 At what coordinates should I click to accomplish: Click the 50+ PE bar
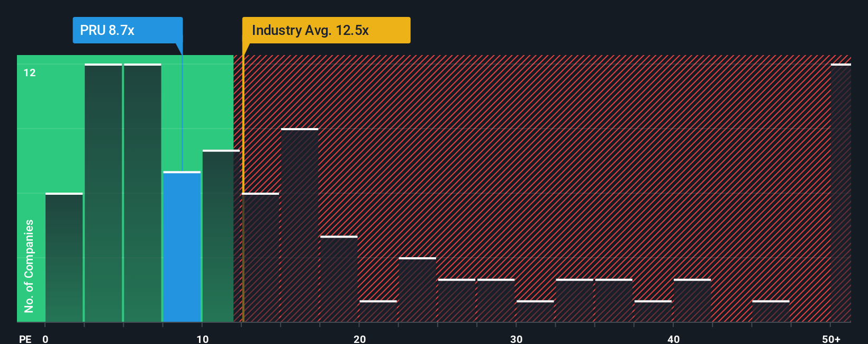[x=840, y=193]
